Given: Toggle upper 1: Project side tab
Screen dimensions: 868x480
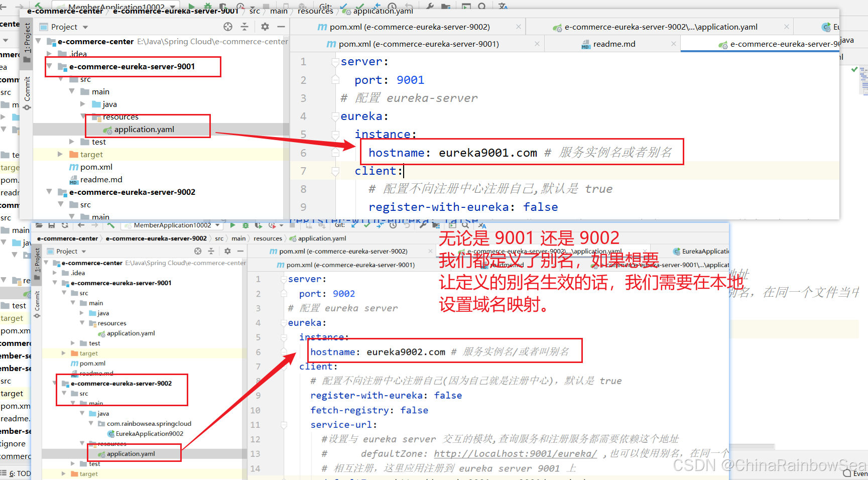Looking at the screenshot, I should [x=27, y=43].
